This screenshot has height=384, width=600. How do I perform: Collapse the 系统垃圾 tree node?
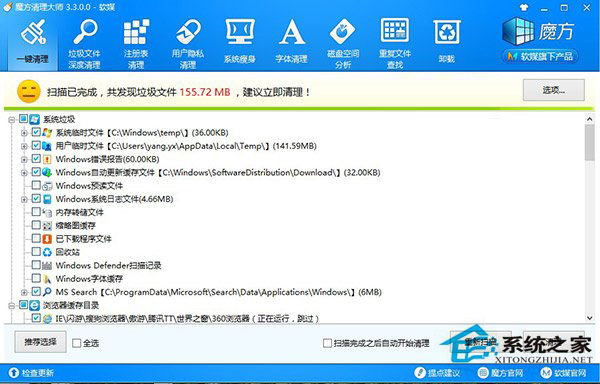point(12,120)
